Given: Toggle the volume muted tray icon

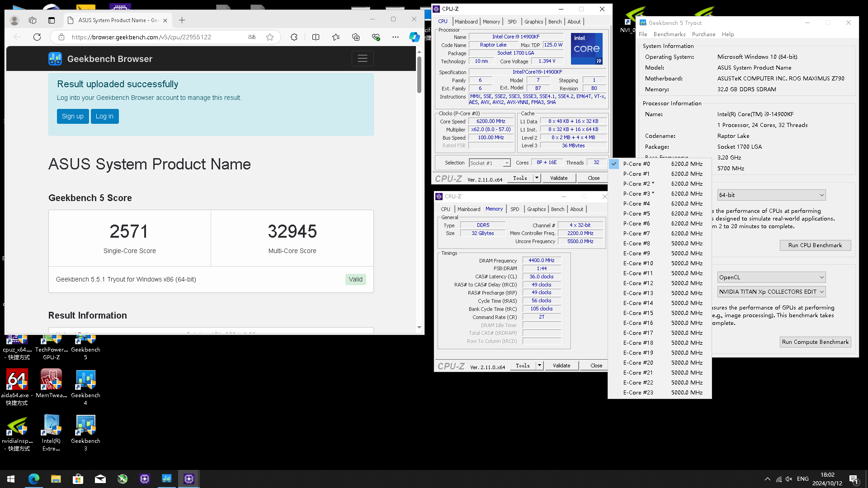Looking at the screenshot, I should [789, 479].
